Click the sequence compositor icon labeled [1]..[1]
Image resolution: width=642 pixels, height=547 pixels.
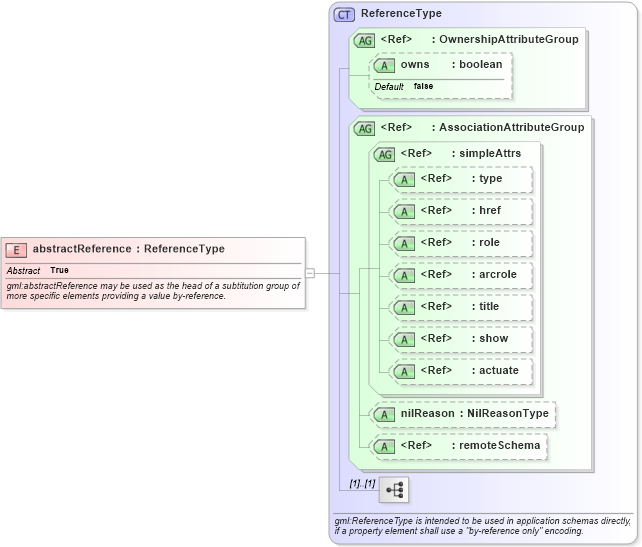[394, 490]
